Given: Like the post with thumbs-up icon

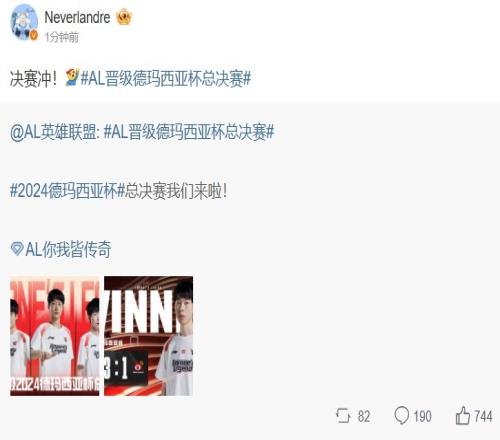Looking at the screenshot, I should pos(463,415).
